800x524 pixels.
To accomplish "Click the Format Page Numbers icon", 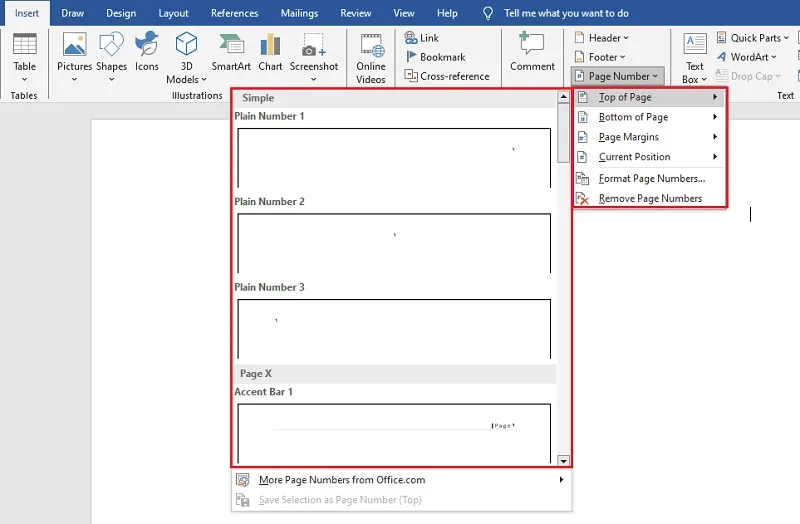I will [x=582, y=179].
